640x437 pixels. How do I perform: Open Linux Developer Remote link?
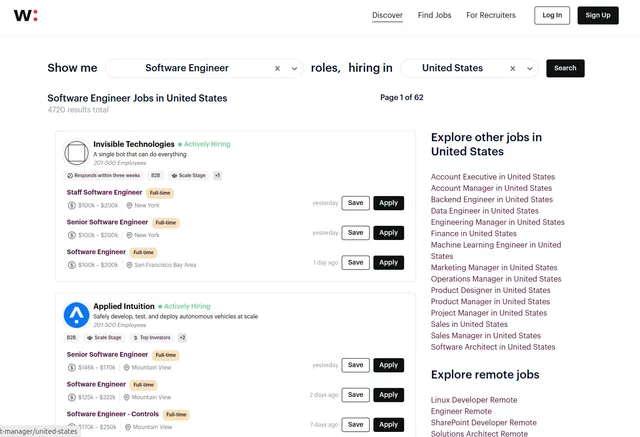[x=474, y=400]
